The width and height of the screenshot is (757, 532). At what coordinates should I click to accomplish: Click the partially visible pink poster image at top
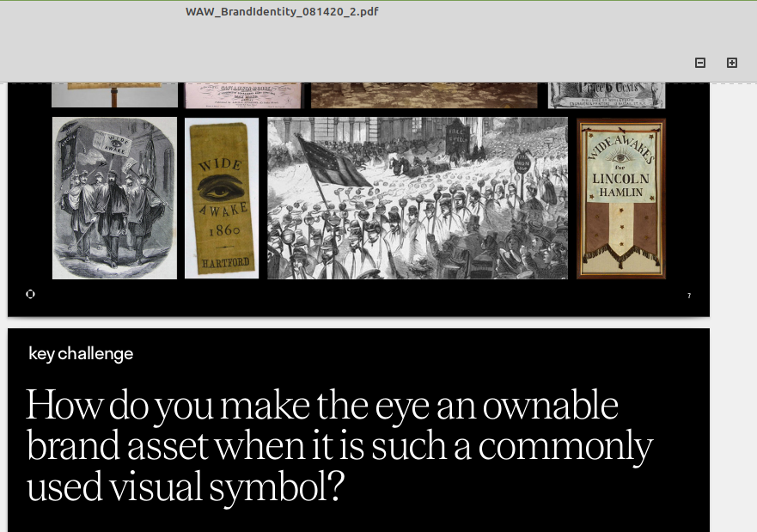[x=242, y=95]
